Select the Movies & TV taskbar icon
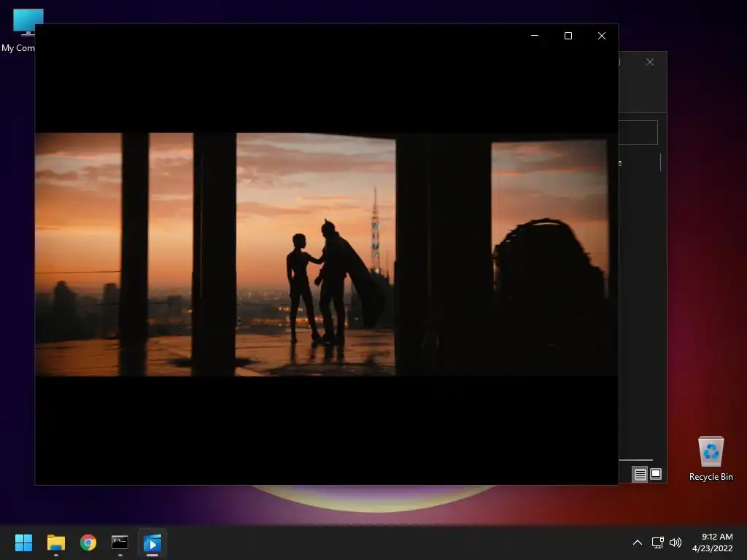The height and width of the screenshot is (560, 747). (152, 542)
